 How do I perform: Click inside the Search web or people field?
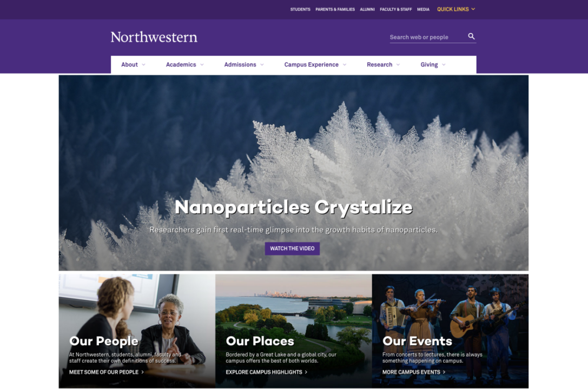(x=427, y=37)
